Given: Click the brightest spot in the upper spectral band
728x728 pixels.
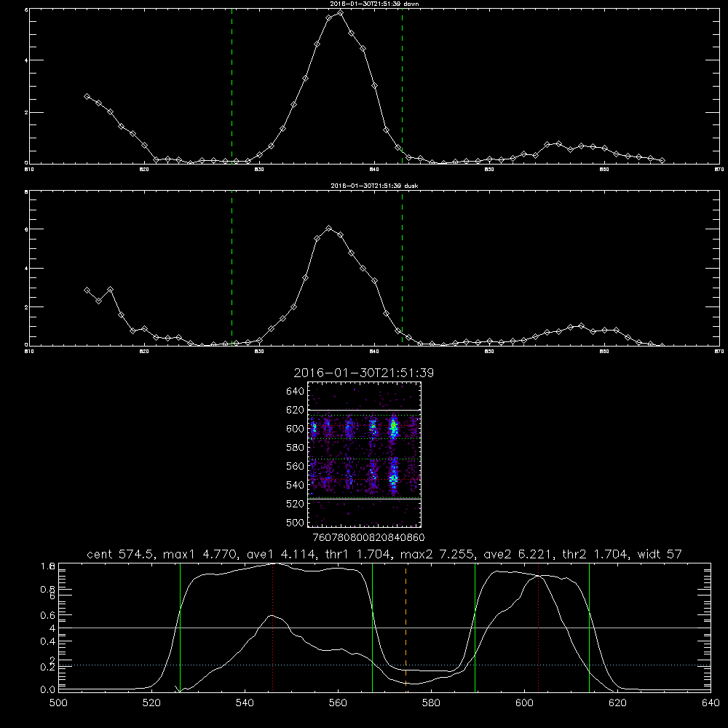Looking at the screenshot, I should pyautogui.click(x=394, y=426).
